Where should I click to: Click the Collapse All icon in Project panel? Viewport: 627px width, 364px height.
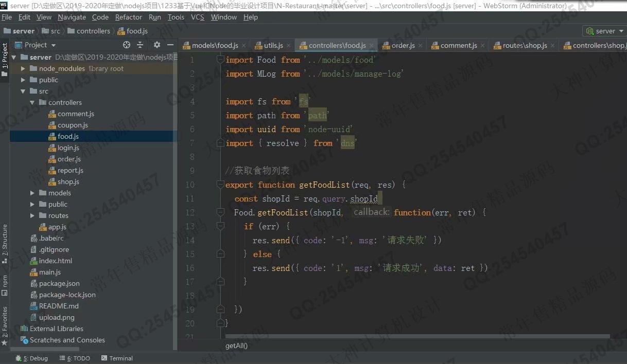[x=140, y=45]
